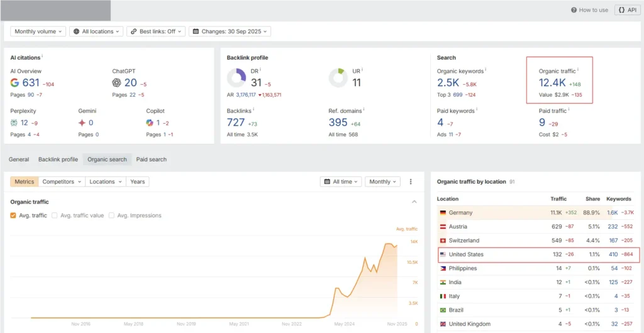Open the Monthly volume dropdown
The height and width of the screenshot is (333, 644).
(38, 31)
